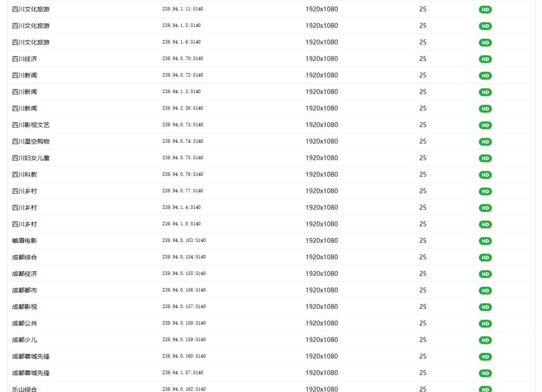Click the 1920x1080 resolution for 四川科教
The image size is (542, 392).
(321, 175)
